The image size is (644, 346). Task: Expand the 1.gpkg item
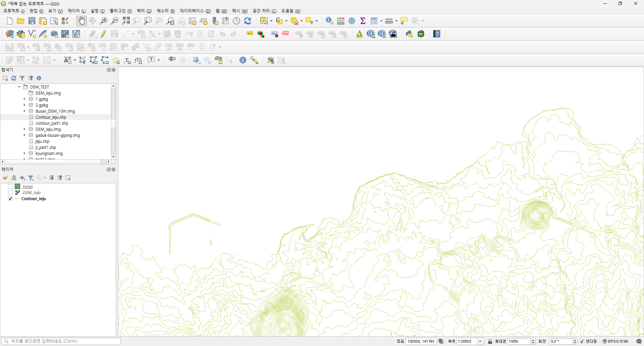point(24,99)
